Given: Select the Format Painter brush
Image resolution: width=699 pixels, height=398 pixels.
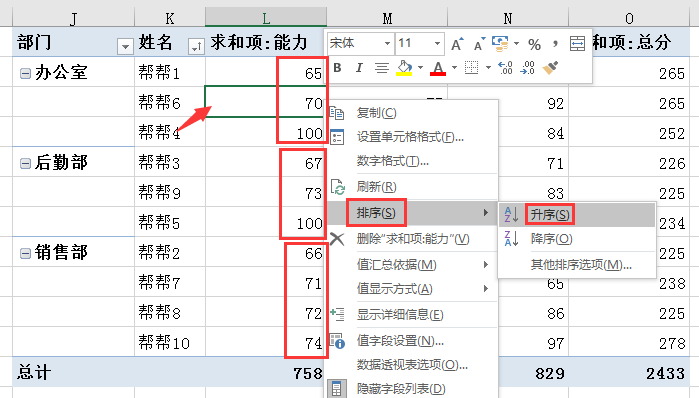Looking at the screenshot, I should click(550, 68).
